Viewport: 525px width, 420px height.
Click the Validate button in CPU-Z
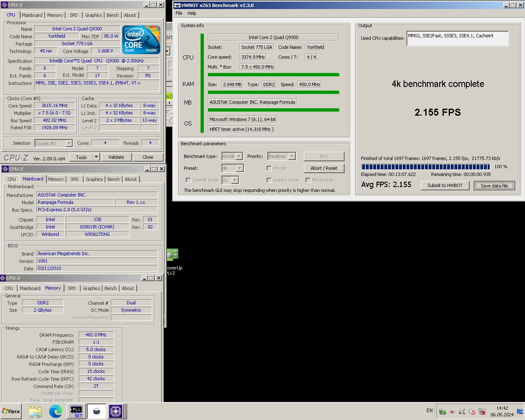pyautogui.click(x=116, y=157)
